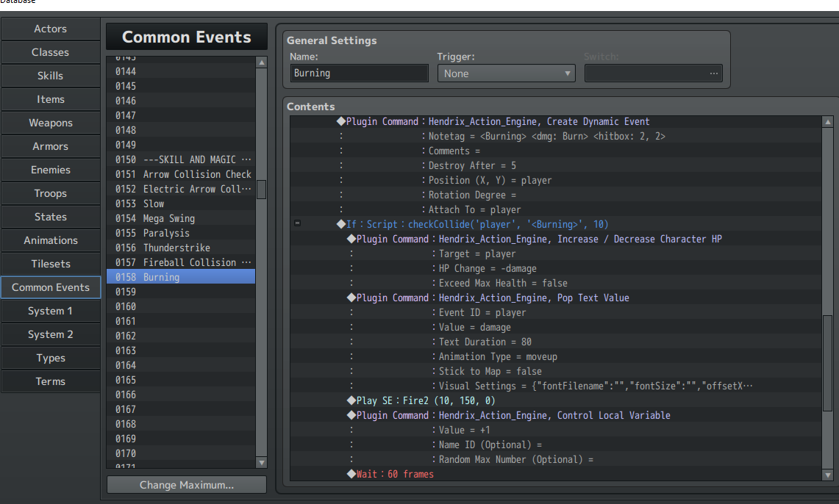Screen dimensions: 839x504
Task: Select the Animation Type = moveup line
Action: (555, 356)
